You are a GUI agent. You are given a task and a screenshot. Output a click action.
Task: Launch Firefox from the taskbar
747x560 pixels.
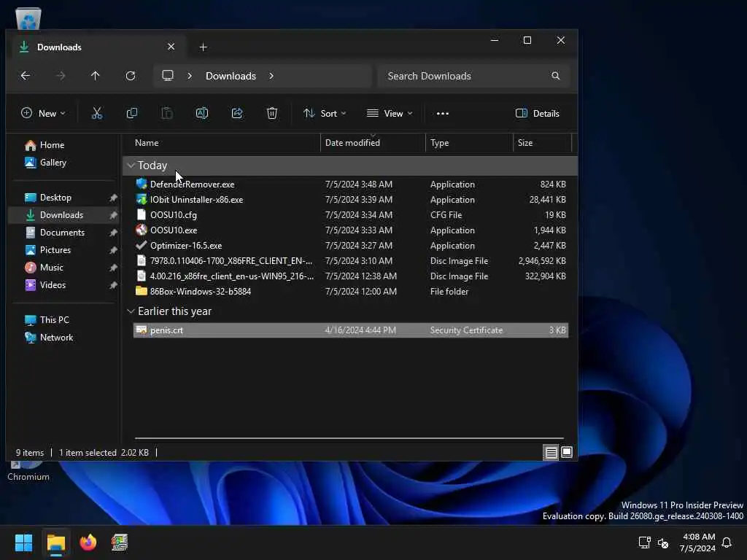coord(88,542)
